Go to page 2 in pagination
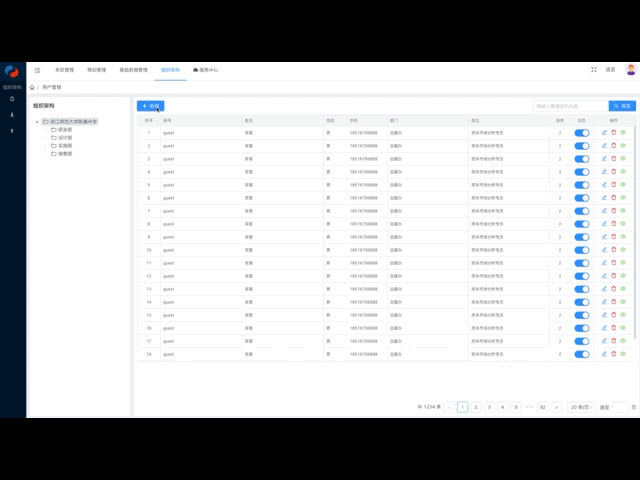This screenshot has width=640, height=480. point(476,407)
